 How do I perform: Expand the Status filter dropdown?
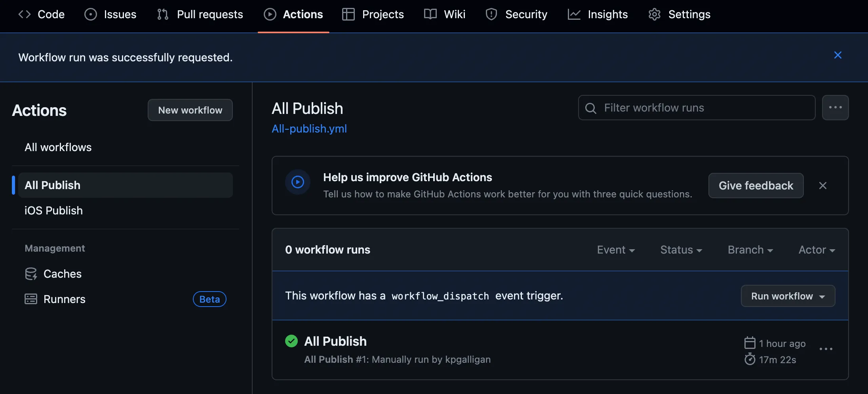coord(681,250)
